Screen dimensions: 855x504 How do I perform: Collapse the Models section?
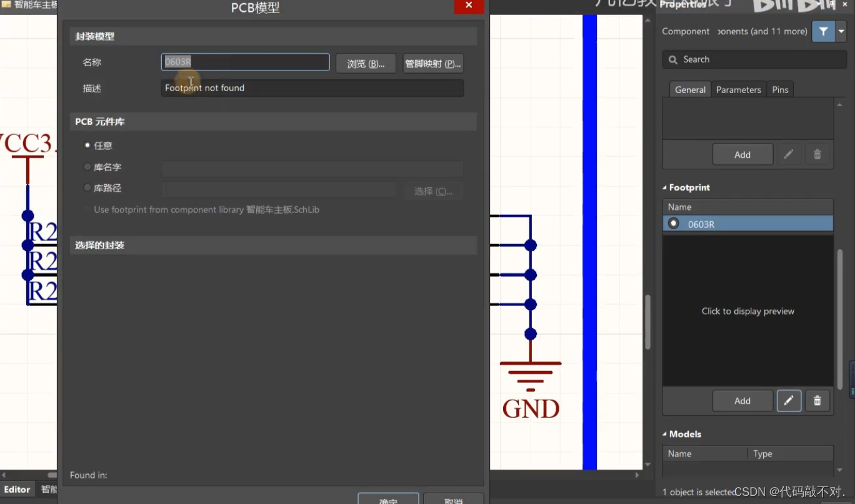click(x=664, y=434)
